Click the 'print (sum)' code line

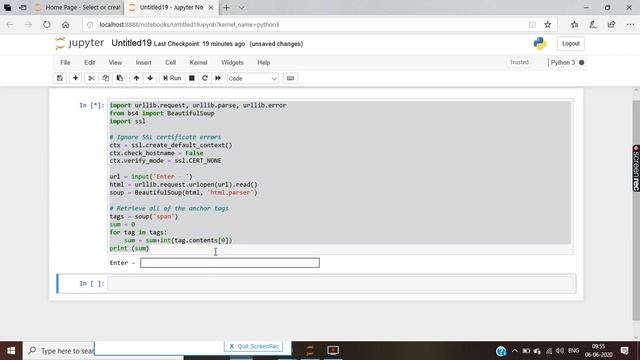tap(129, 248)
